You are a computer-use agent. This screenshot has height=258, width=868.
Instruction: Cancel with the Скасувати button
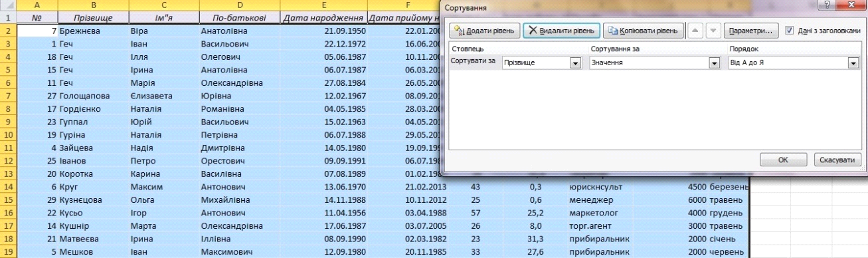coord(837,160)
